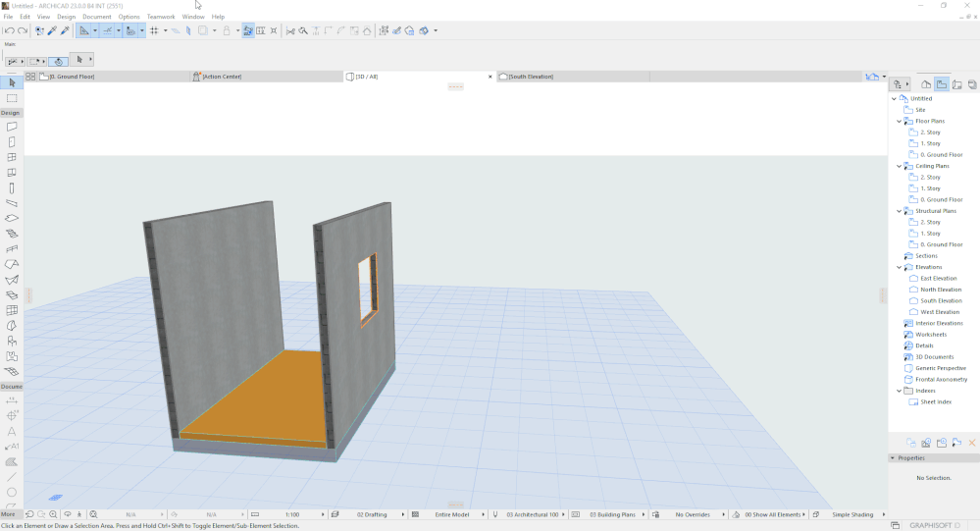Image resolution: width=980 pixels, height=531 pixels.
Task: Open East Elevation from Navigator
Action: point(938,279)
